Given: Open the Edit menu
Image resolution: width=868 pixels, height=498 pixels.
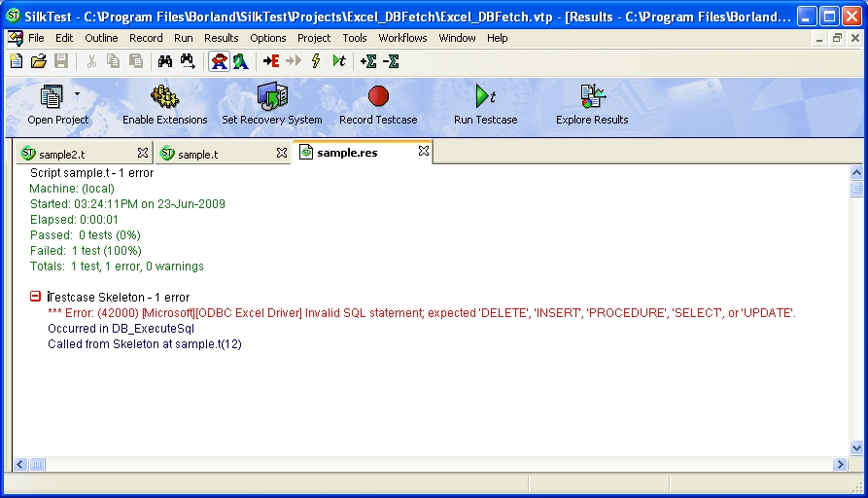Looking at the screenshot, I should [x=64, y=38].
